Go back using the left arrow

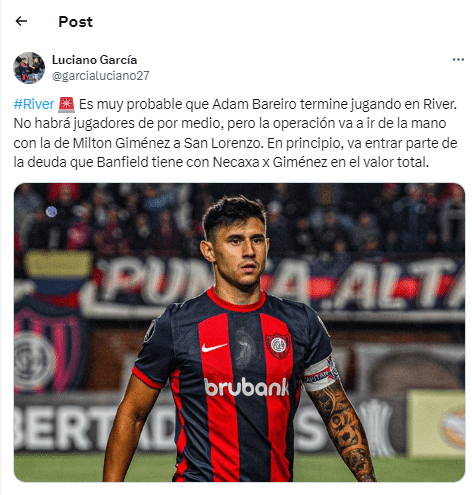21,21
